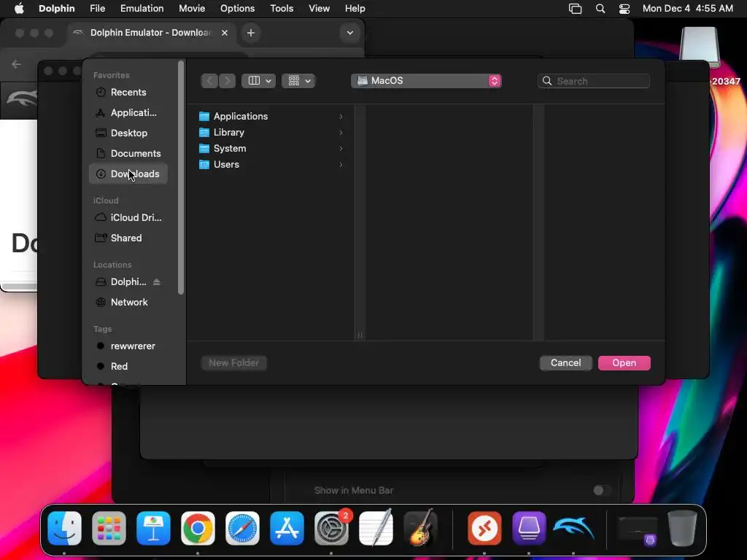Viewport: 747px width, 560px height.
Task: Eject the Dolphin disk image
Action: pos(156,282)
